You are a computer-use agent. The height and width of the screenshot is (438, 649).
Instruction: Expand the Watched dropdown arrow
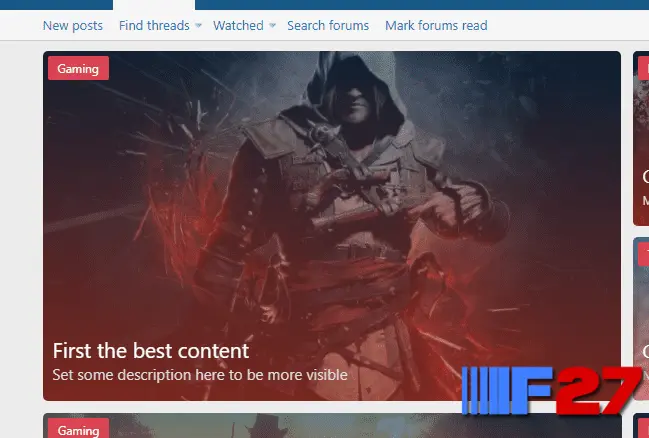pyautogui.click(x=273, y=25)
